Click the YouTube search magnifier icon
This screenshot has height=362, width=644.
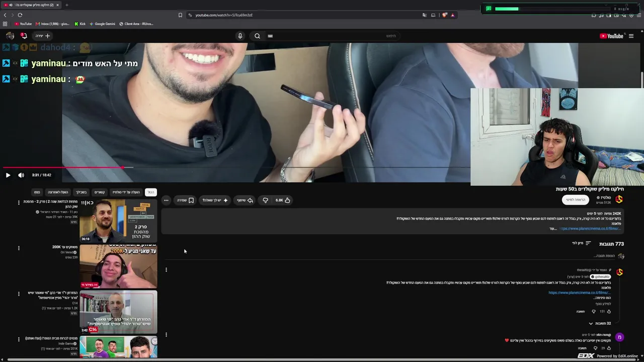257,36
